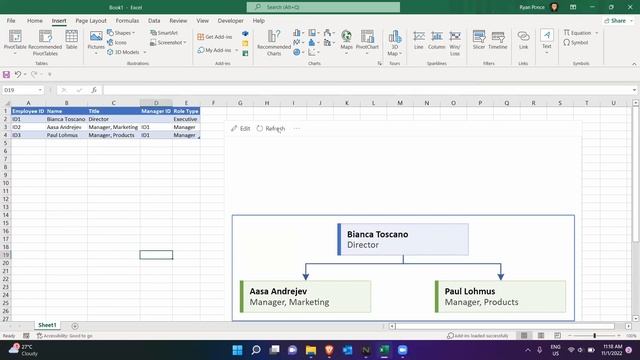
Task: Insert Pictures from the Illustrations group
Action: [96, 41]
